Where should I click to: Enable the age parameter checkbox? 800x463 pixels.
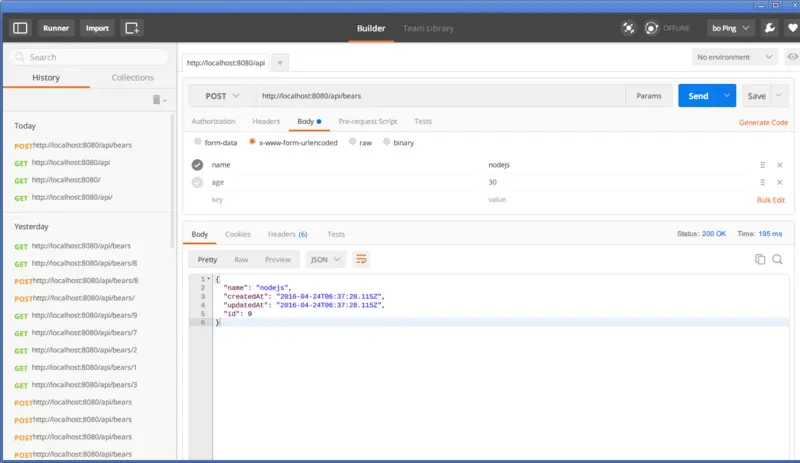[x=197, y=182]
